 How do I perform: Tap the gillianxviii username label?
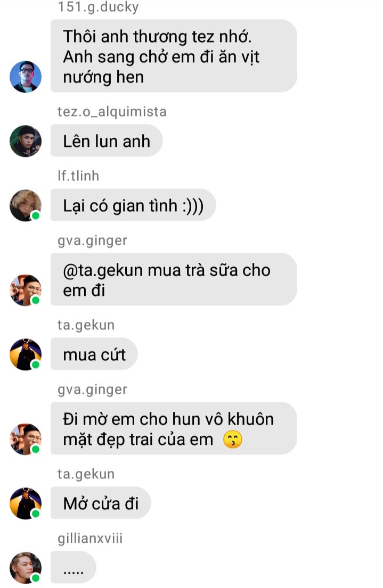[x=90, y=539]
